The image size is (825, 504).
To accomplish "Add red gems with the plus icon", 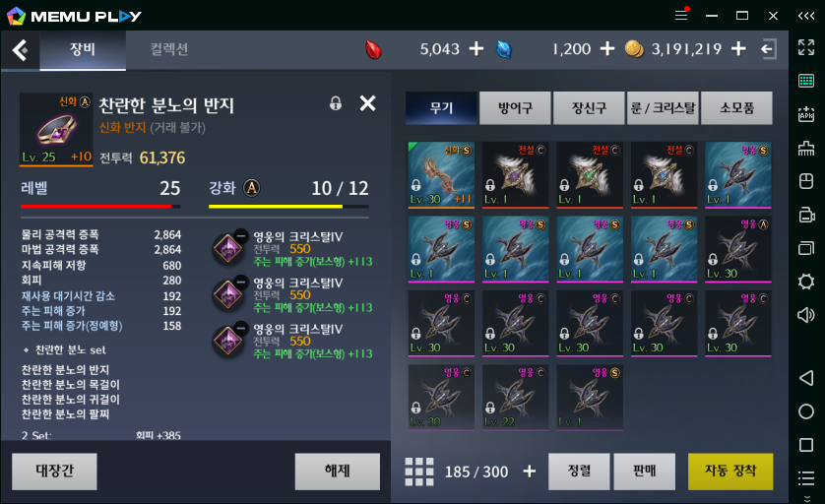I will point(476,49).
